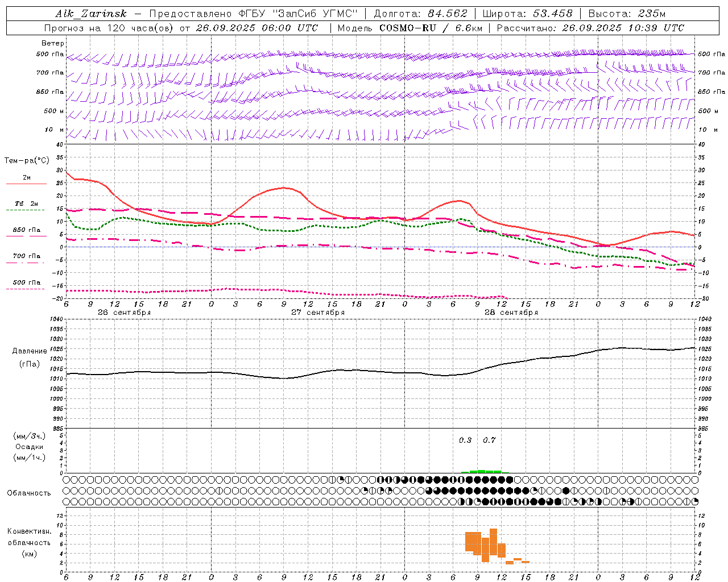Click the 'Тем-ра(°C)' temperature axis label

pos(27,161)
